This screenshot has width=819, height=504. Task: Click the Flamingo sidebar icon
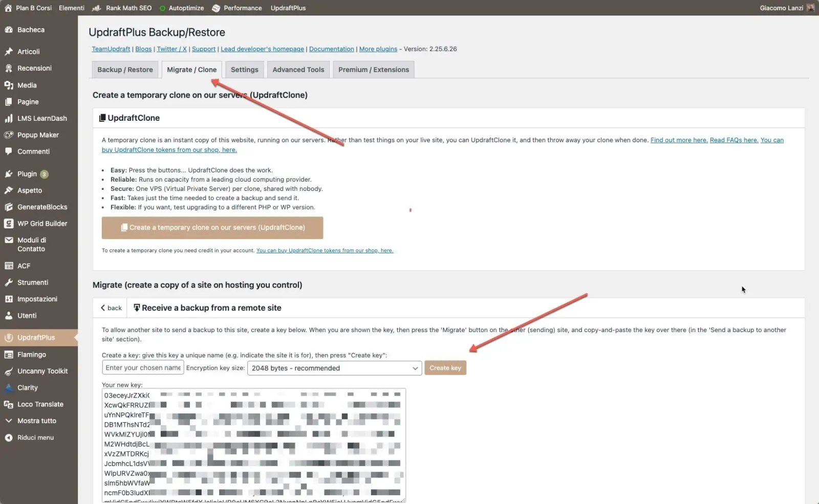pos(9,355)
